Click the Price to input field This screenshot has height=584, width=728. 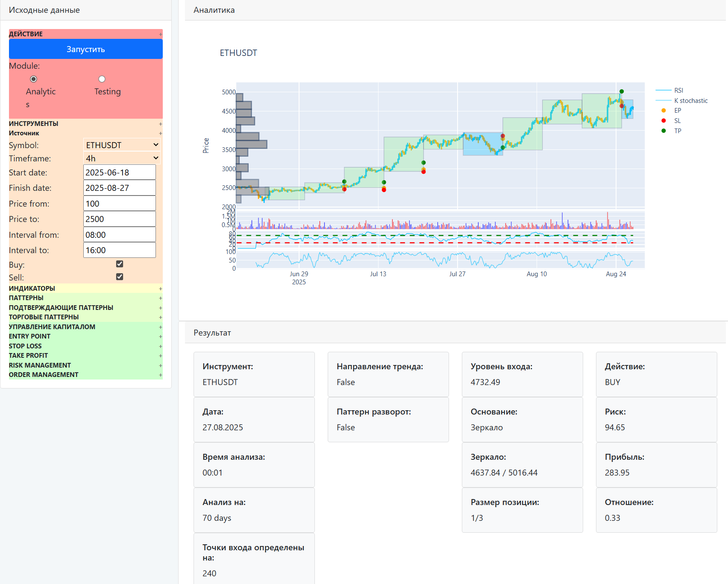[119, 219]
